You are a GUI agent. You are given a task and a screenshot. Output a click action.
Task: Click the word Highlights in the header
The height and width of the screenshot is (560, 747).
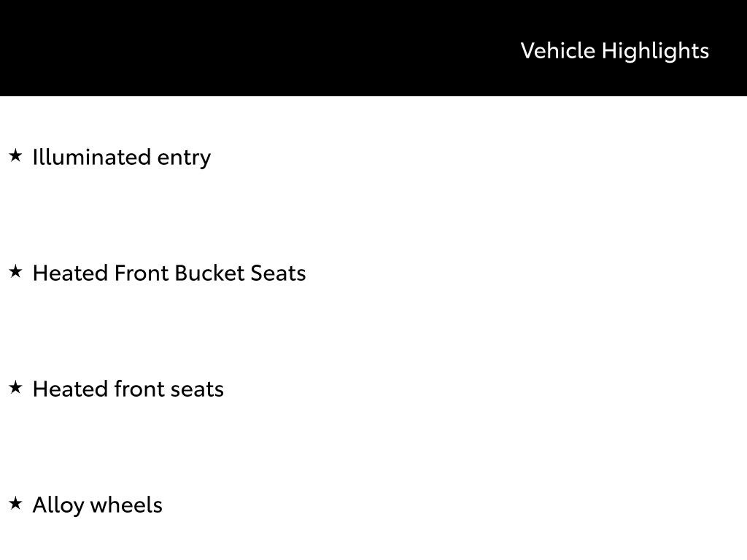(655, 51)
